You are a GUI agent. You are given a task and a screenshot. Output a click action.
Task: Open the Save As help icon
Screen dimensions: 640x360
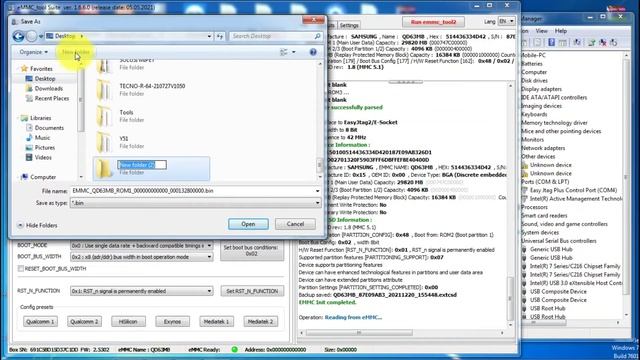(313, 52)
